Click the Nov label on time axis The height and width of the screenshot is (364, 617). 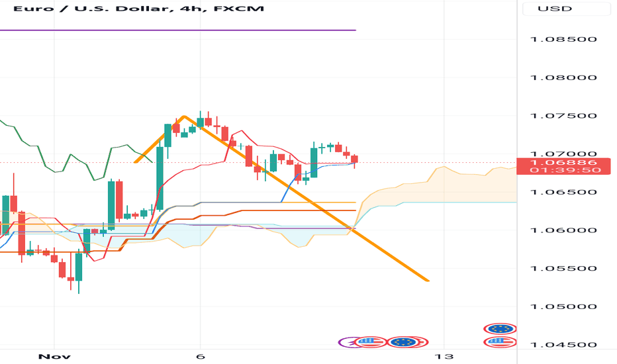click(x=54, y=357)
